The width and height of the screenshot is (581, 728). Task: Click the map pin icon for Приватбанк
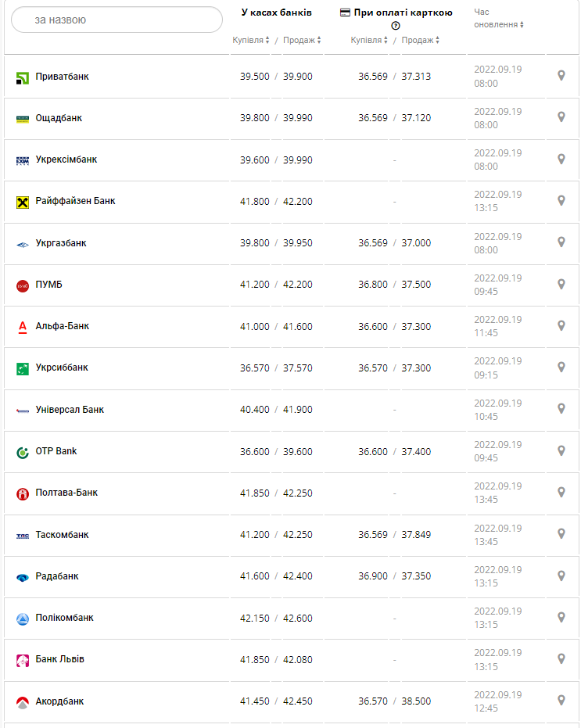coord(561,75)
